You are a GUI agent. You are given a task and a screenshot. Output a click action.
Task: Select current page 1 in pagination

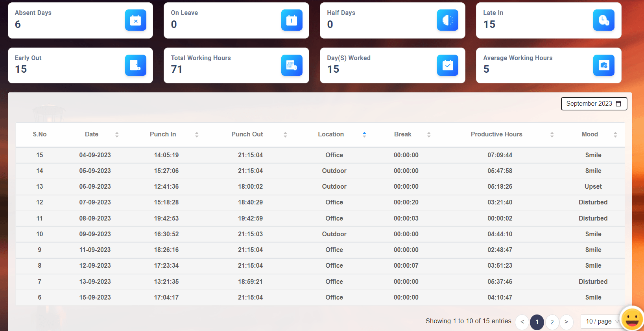[537, 322]
